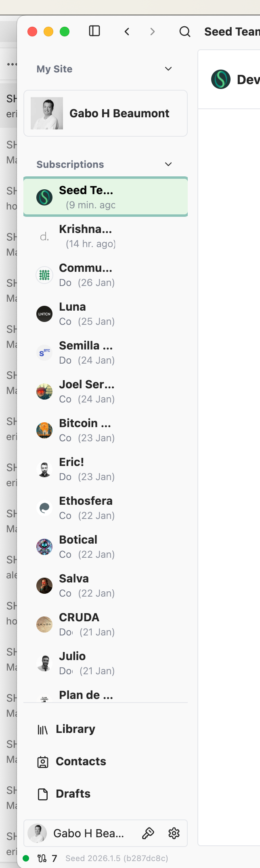Go to Contacts
Image resolution: width=260 pixels, height=868 pixels.
click(x=81, y=761)
